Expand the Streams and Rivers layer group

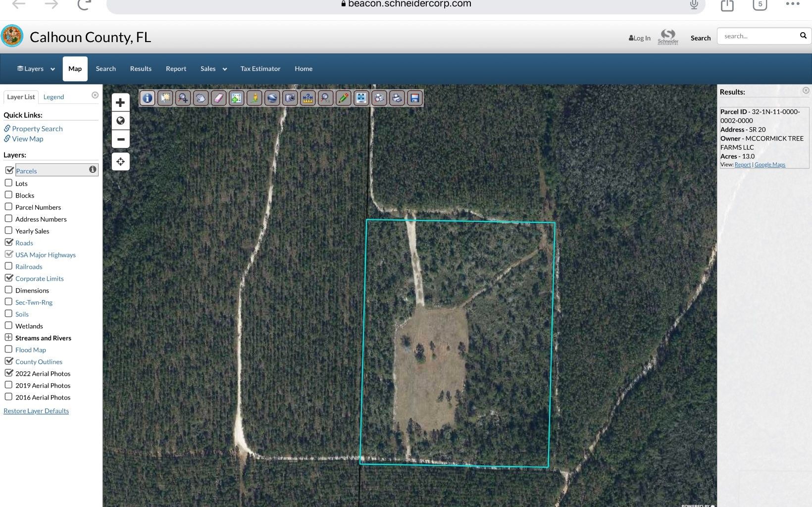pos(8,337)
